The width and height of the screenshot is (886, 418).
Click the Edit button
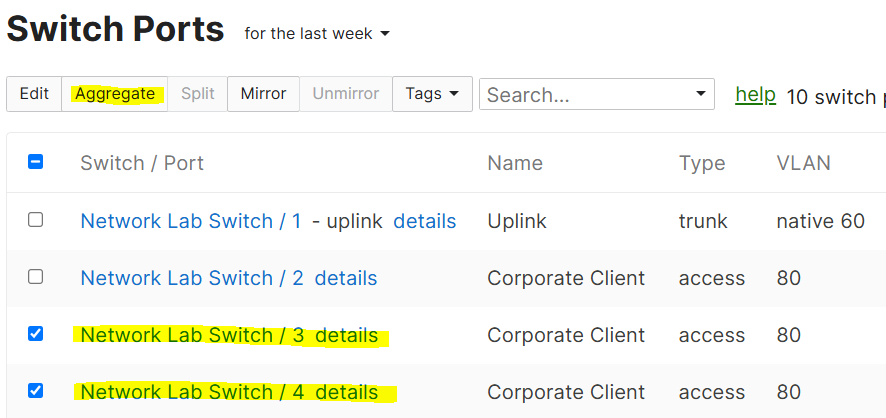coord(34,94)
